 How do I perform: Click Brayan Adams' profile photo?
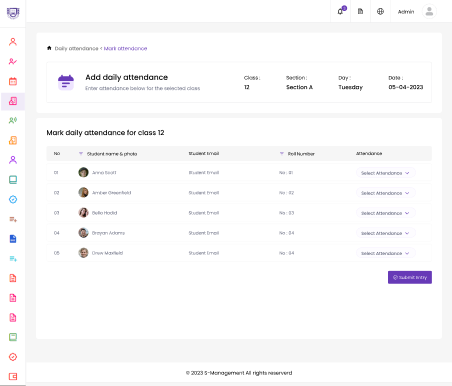coord(83,233)
